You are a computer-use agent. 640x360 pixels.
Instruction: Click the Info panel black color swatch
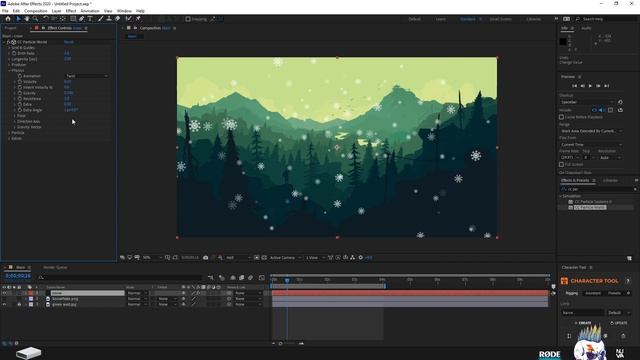[x=563, y=42]
